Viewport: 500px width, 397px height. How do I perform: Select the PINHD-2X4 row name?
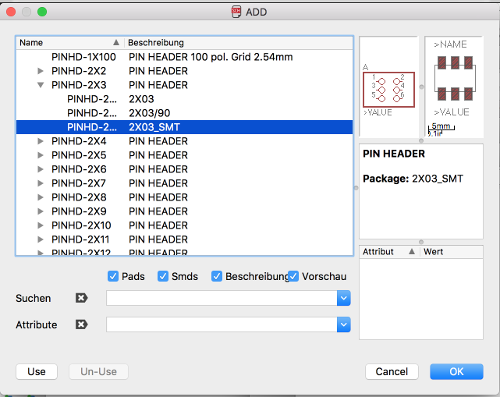tap(79, 141)
